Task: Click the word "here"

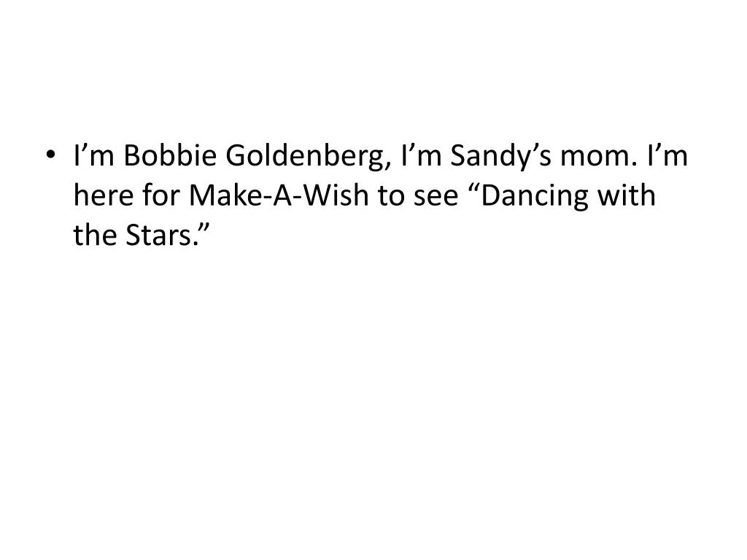Action: tap(104, 195)
